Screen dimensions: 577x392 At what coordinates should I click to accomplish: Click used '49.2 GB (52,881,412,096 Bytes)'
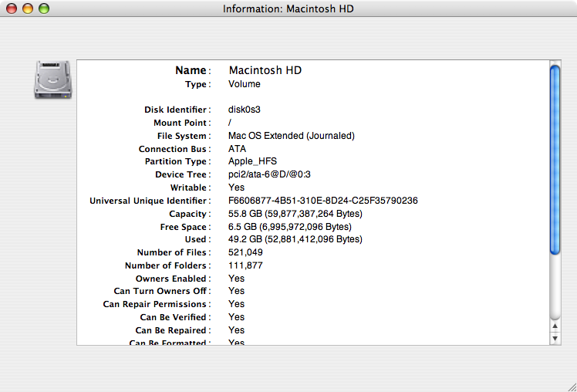click(295, 239)
